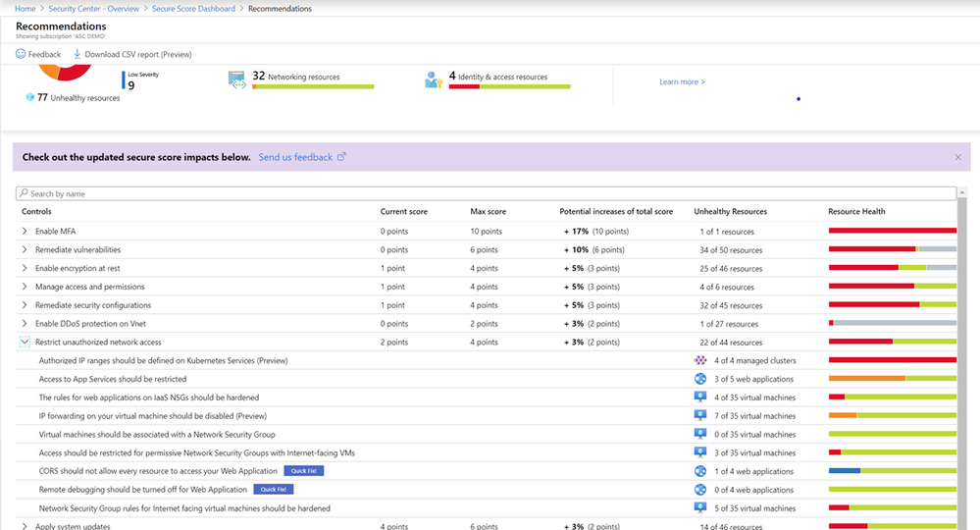Click VM icon beside 7 of 35 virtual machines
Viewport: 980px width, 530px height.
pyautogui.click(x=700, y=415)
